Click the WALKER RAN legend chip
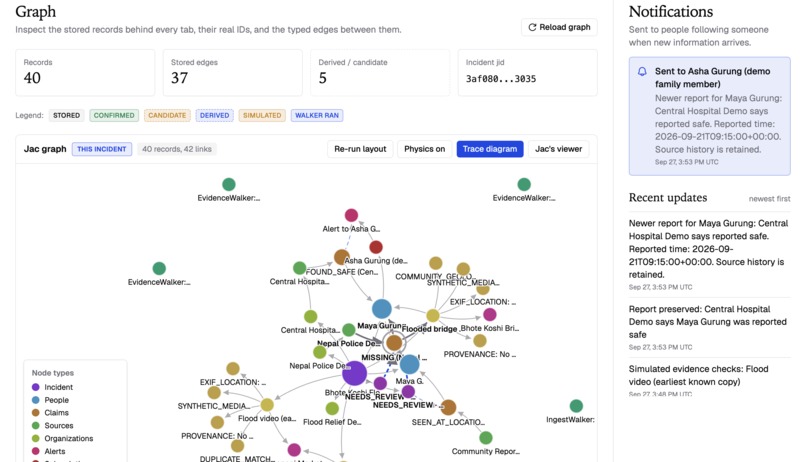 click(317, 116)
